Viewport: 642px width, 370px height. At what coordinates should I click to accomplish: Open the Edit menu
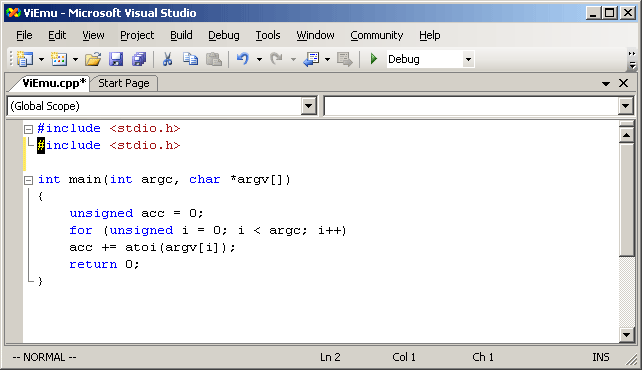57,36
